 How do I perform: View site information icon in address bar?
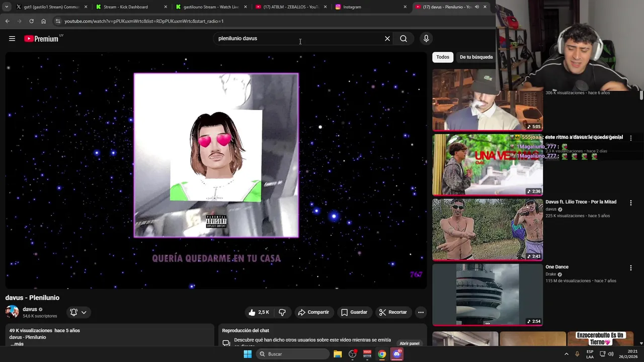58,21
